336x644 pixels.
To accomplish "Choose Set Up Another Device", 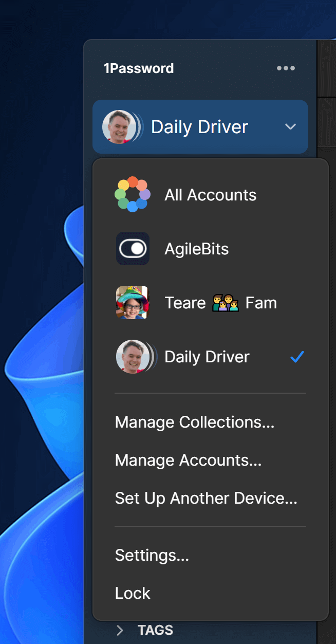I will click(206, 498).
